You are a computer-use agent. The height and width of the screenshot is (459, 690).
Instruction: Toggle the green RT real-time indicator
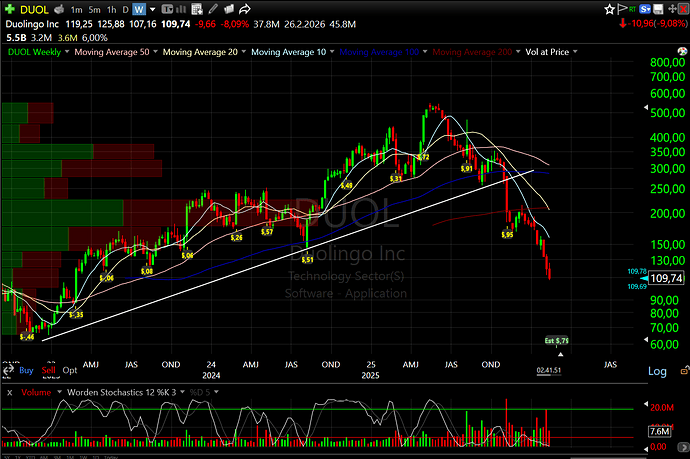(632, 9)
